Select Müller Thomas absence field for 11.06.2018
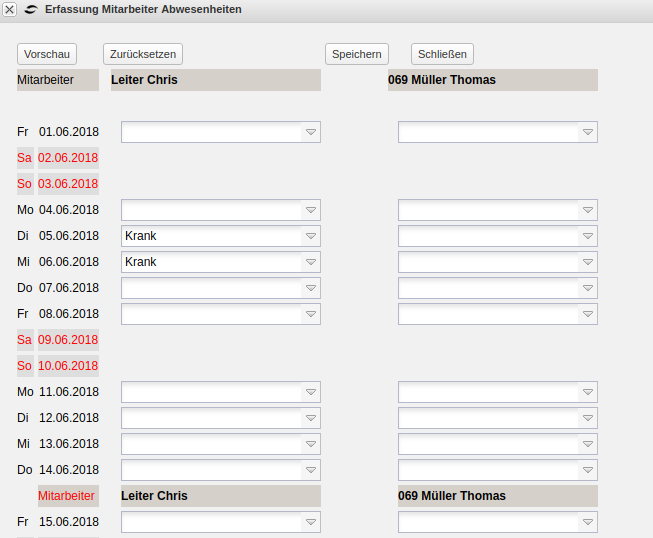 click(497, 392)
